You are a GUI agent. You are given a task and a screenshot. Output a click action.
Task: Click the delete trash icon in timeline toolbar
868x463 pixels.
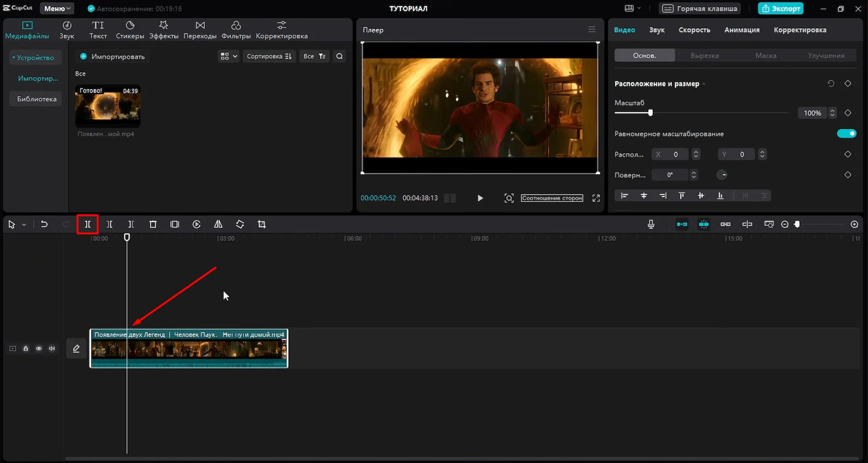[153, 224]
